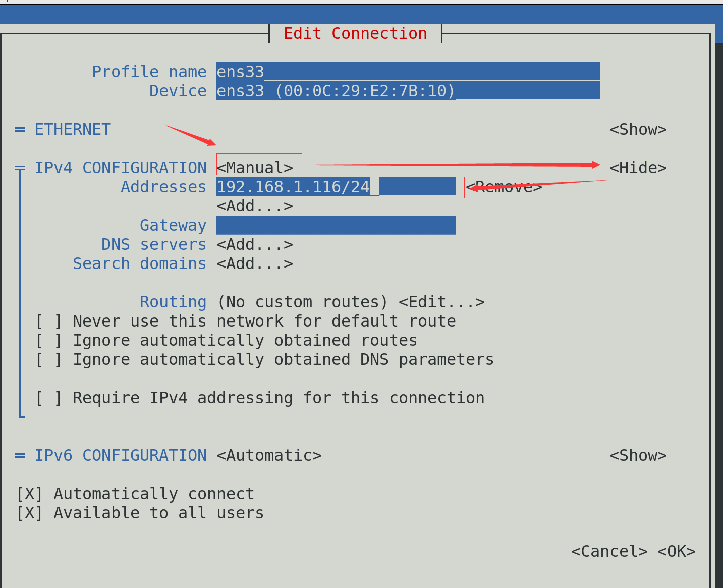Open the IPv4 Manual method dropdown
The height and width of the screenshot is (588, 723).
tap(255, 168)
